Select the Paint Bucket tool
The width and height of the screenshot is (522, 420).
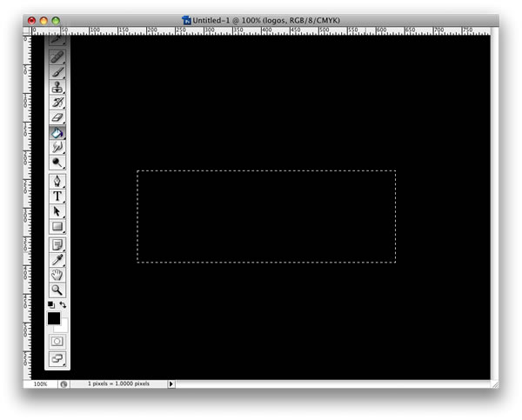click(57, 132)
